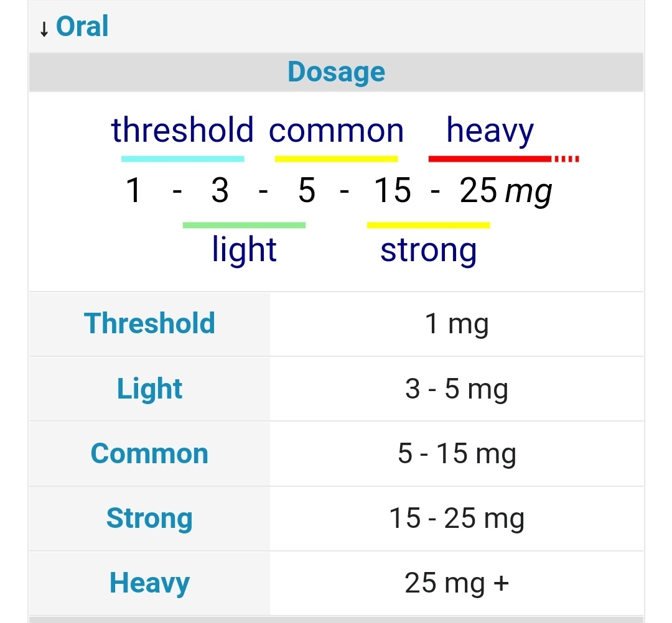The image size is (672, 623).
Task: Click the green bar above light
Action: [244, 225]
